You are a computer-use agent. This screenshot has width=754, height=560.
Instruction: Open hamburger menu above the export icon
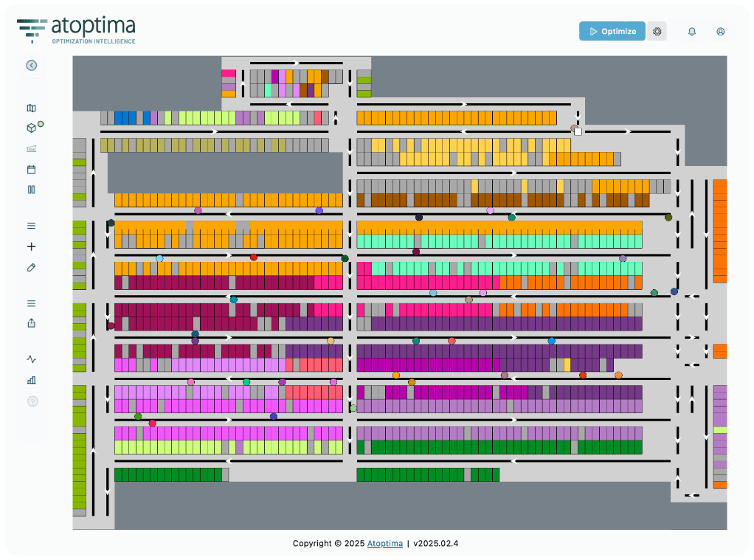click(x=31, y=303)
